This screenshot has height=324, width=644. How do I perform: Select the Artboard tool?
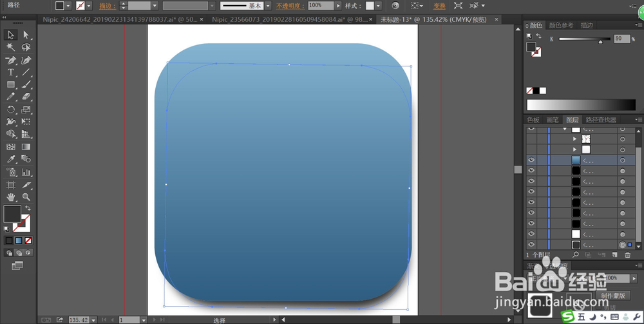11,185
